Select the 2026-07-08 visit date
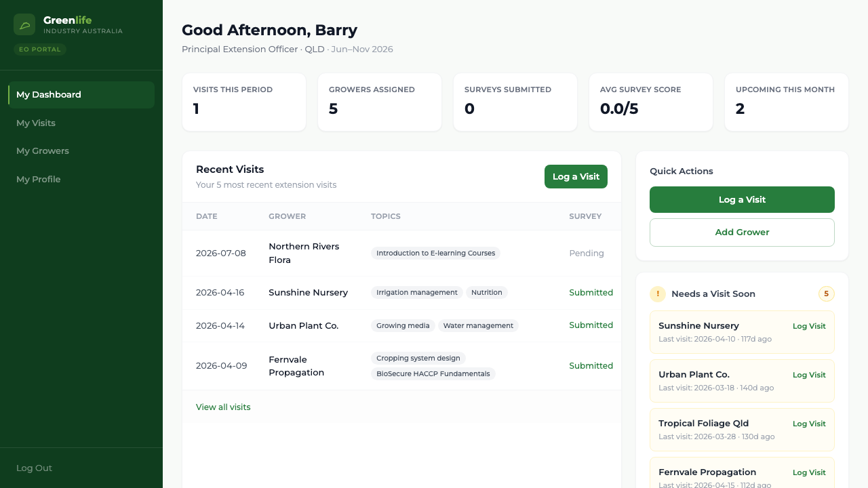 coord(221,253)
